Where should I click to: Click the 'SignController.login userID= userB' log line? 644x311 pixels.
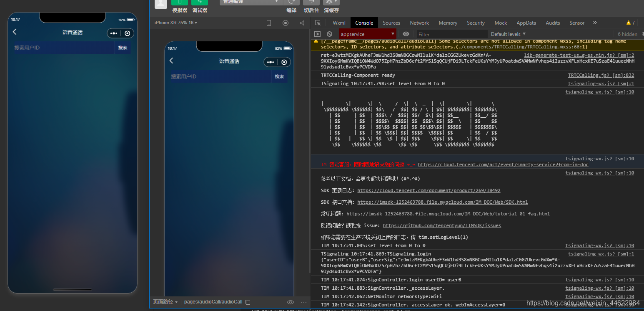[391, 280]
